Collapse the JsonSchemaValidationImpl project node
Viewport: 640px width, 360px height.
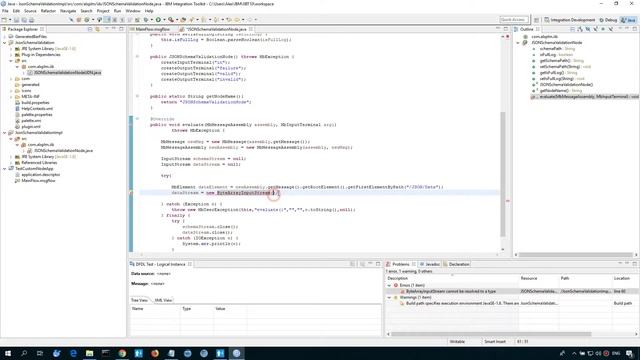pyautogui.click(x=4, y=133)
